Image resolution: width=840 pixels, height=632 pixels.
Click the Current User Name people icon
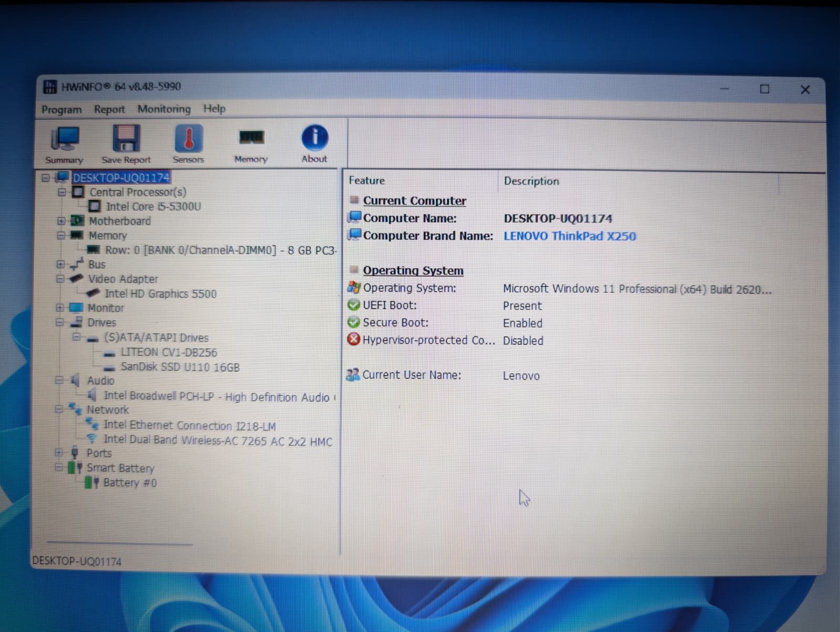coord(353,374)
